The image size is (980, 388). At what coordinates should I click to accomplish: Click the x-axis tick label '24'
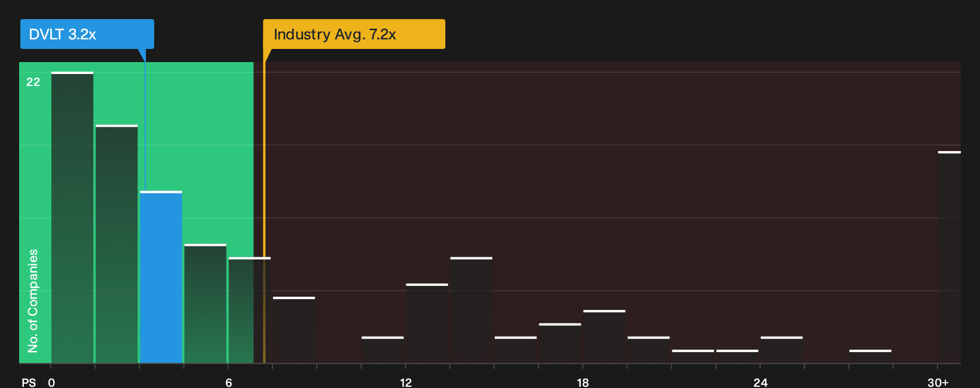760,383
